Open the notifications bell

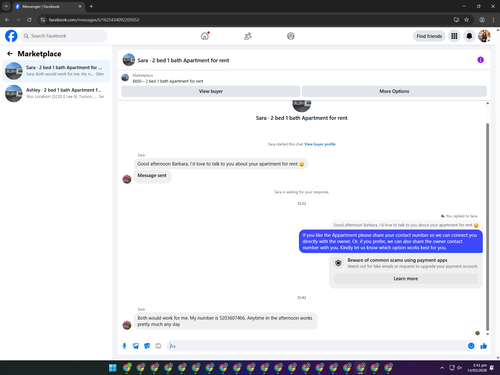click(x=469, y=36)
